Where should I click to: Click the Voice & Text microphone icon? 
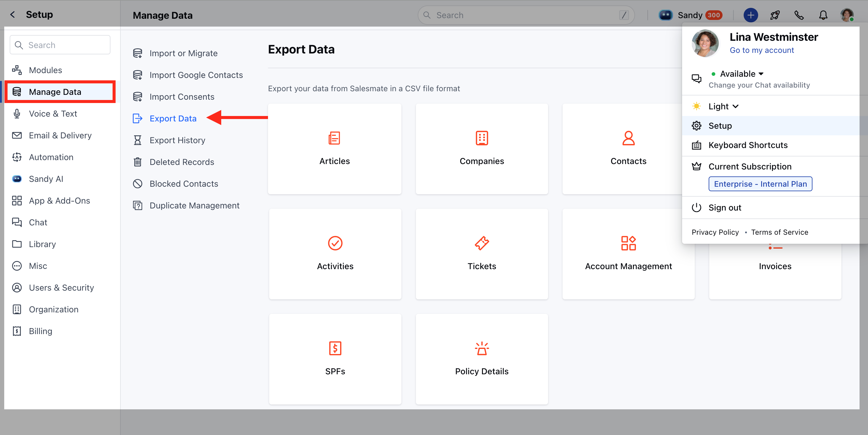pyautogui.click(x=17, y=114)
